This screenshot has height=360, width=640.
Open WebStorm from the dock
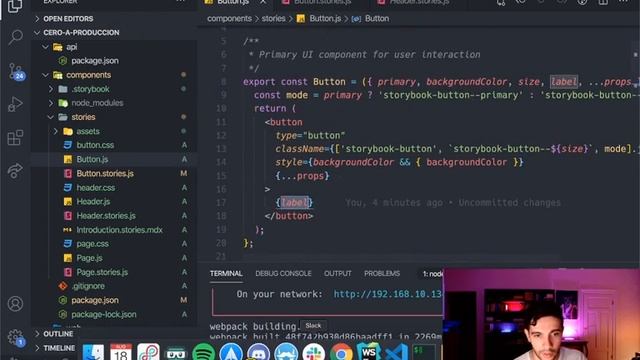[x=369, y=352]
